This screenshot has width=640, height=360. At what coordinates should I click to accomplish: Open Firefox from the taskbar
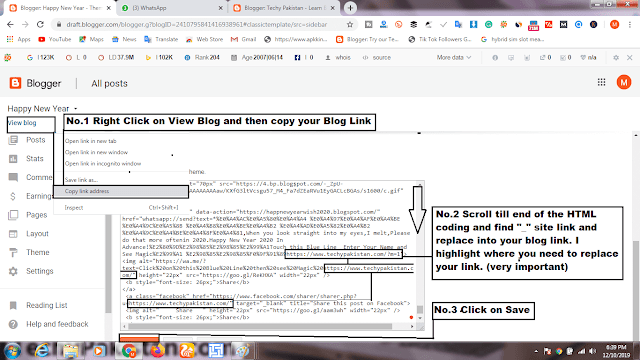[158, 351]
